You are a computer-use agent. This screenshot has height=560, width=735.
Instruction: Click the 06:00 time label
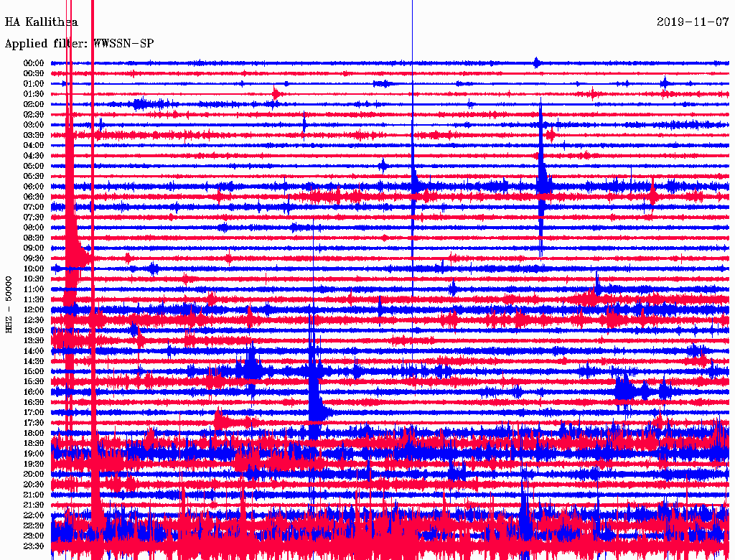[34, 186]
